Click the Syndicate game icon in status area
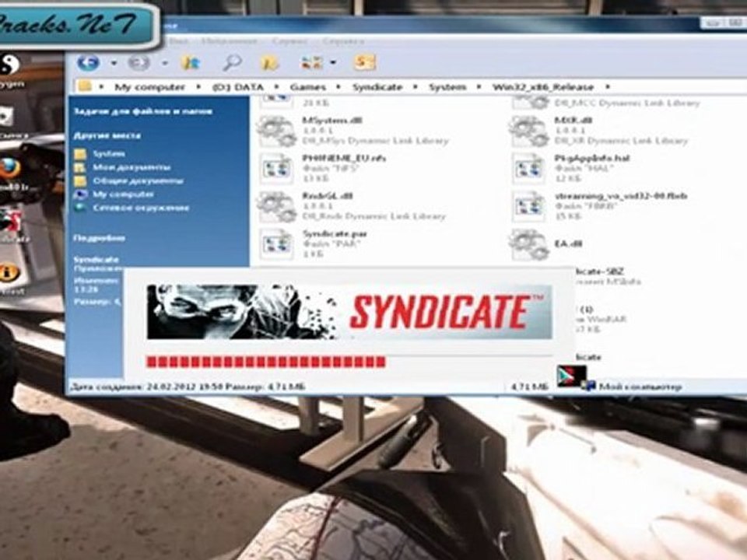The width and height of the screenshot is (747, 560). [571, 376]
